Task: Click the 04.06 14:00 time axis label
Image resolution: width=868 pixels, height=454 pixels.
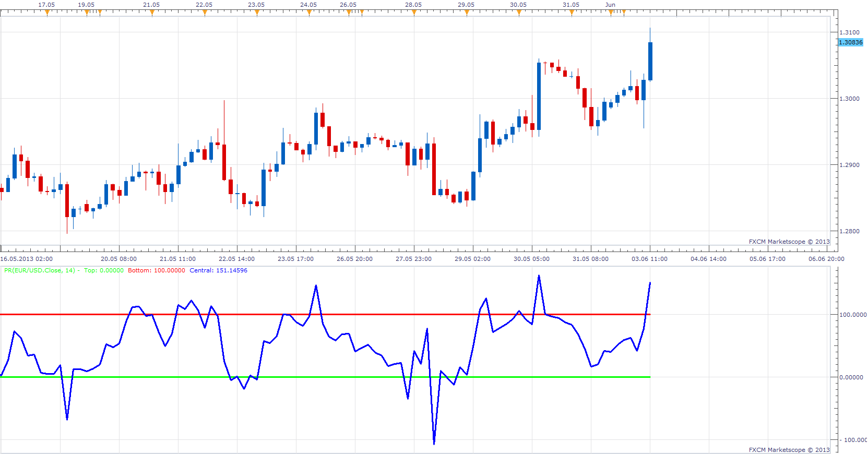Action: tap(708, 259)
